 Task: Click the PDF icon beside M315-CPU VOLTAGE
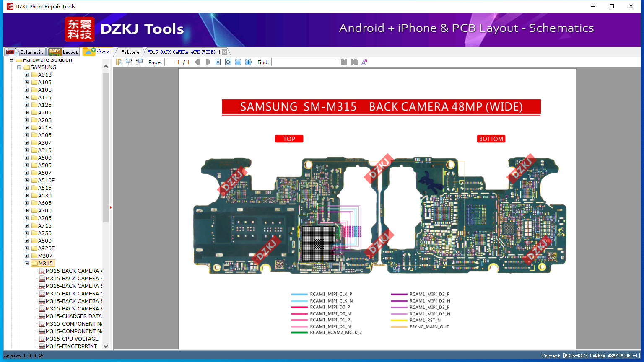42,339
